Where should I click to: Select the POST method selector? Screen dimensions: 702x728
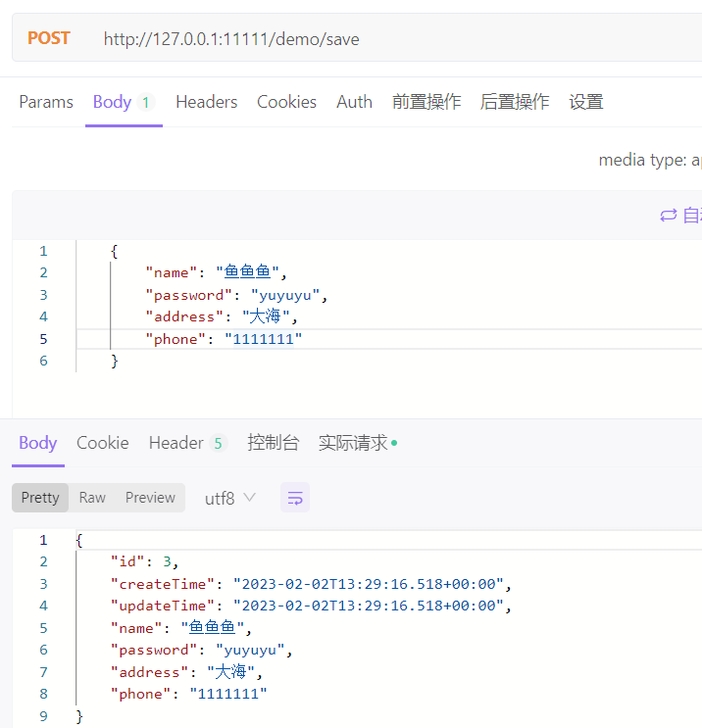[49, 38]
